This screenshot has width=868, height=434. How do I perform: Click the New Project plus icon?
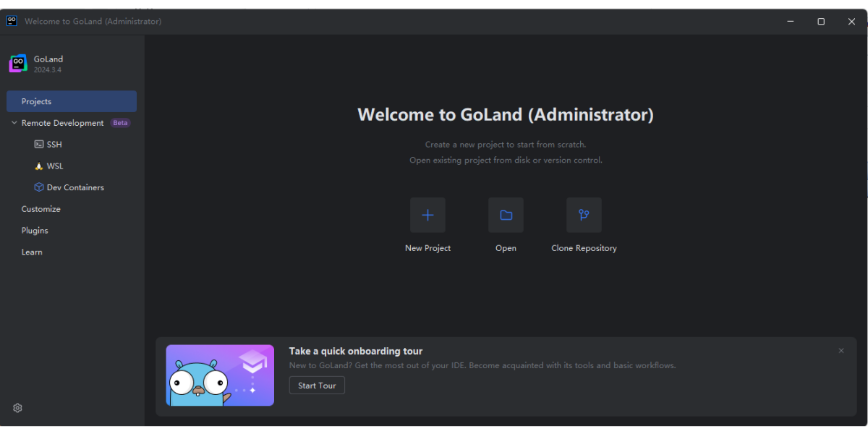(427, 215)
